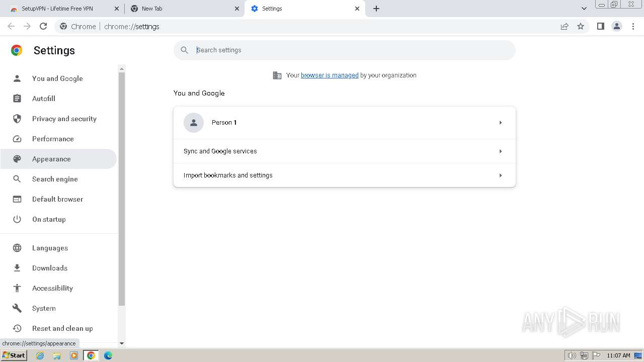Expand Import bookmarks and settings arrow
The width and height of the screenshot is (644, 362).
point(501,175)
